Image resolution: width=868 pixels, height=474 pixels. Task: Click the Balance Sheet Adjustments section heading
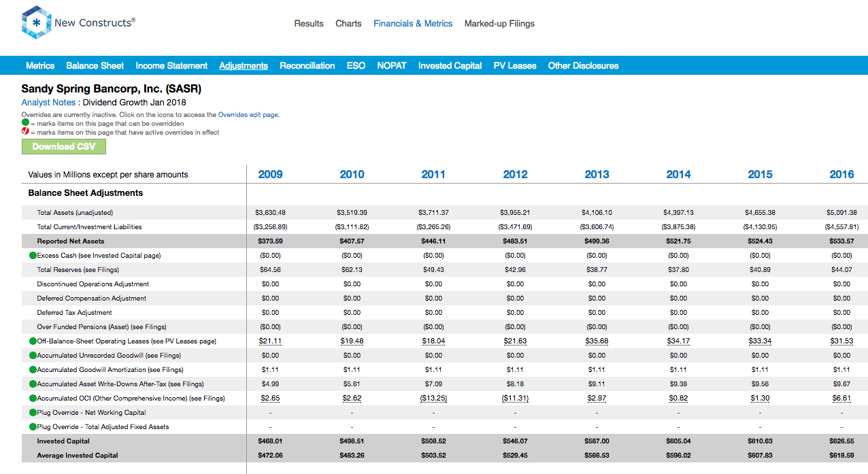[86, 193]
